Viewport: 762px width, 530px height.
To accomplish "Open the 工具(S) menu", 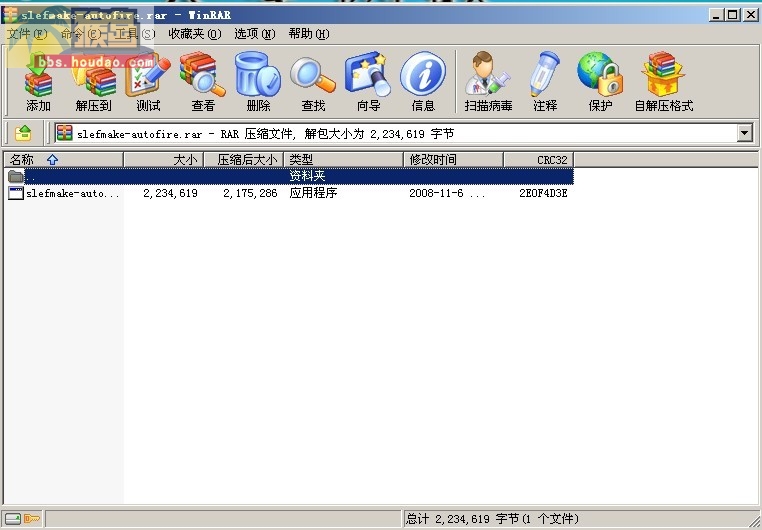I will pyautogui.click(x=135, y=34).
